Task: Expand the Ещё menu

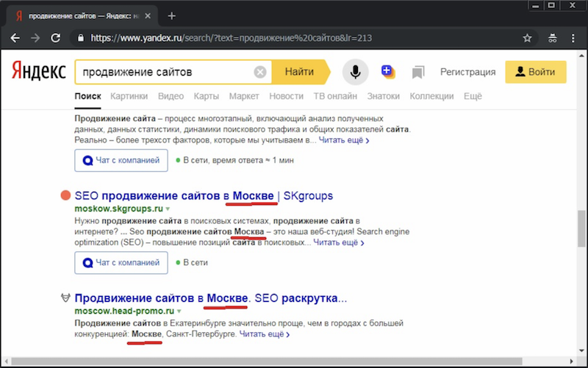Action: point(473,96)
